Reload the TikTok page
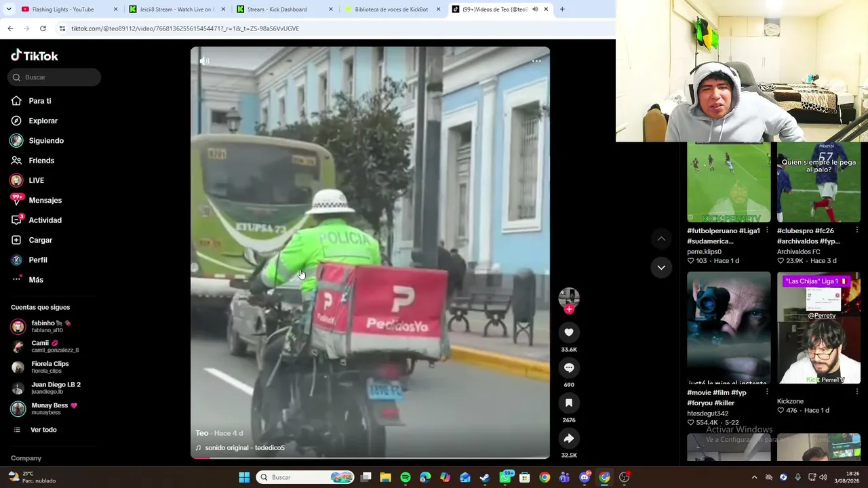The width and height of the screenshot is (868, 488). tap(43, 28)
